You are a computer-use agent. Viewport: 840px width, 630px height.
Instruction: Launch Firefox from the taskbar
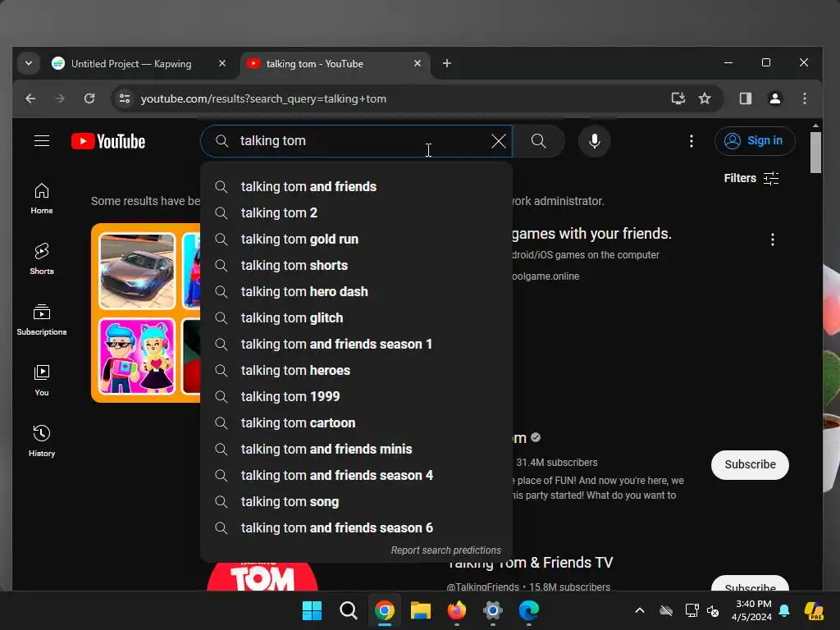click(x=456, y=610)
